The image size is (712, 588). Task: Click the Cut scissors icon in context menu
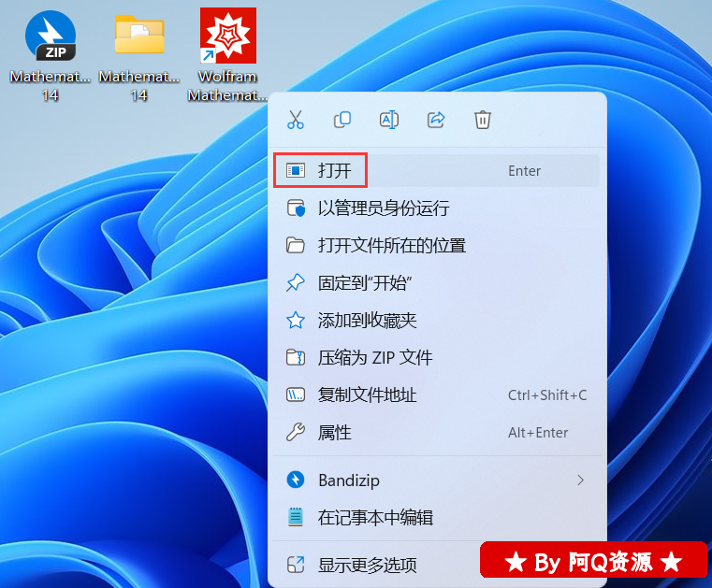click(296, 120)
